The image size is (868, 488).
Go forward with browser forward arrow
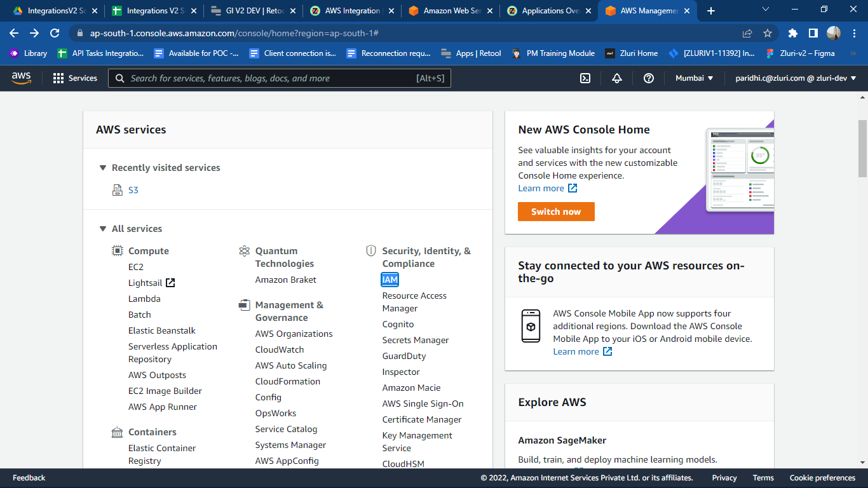(34, 33)
